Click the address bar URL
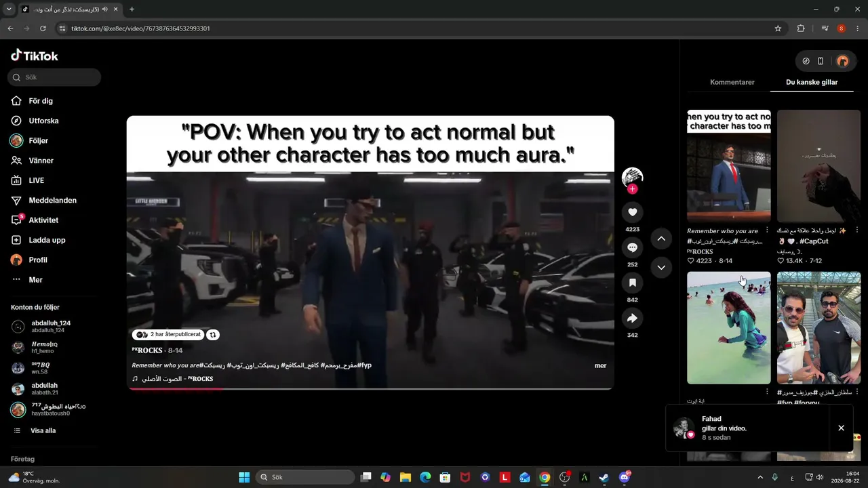The height and width of the screenshot is (488, 868). [x=141, y=28]
